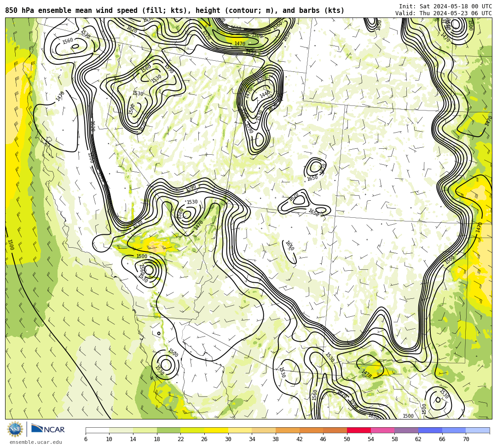The image size is (497, 448).
Task: Click the NSF logo
Action: tap(15, 429)
